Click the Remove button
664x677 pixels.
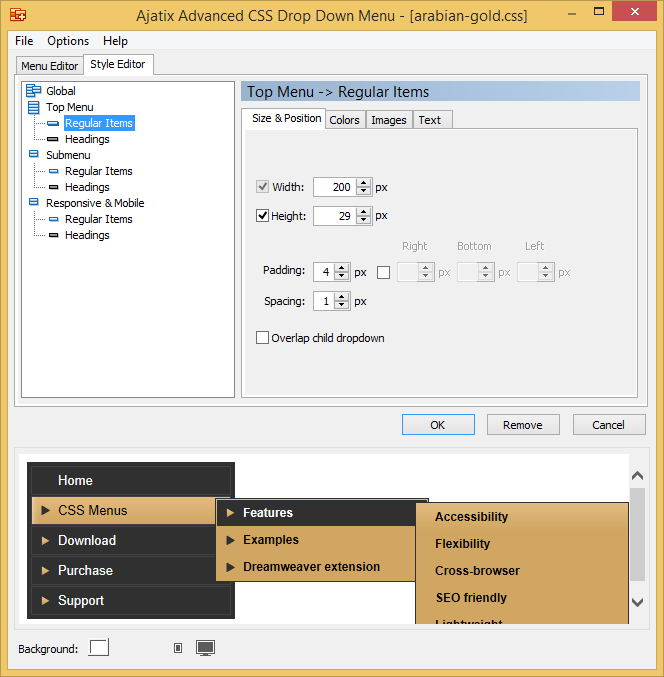pos(523,425)
